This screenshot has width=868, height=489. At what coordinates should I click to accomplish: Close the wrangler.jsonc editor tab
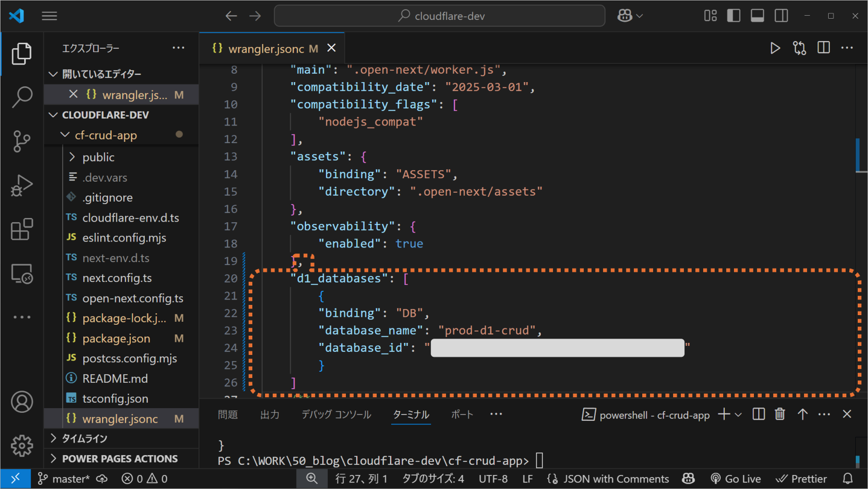click(331, 48)
